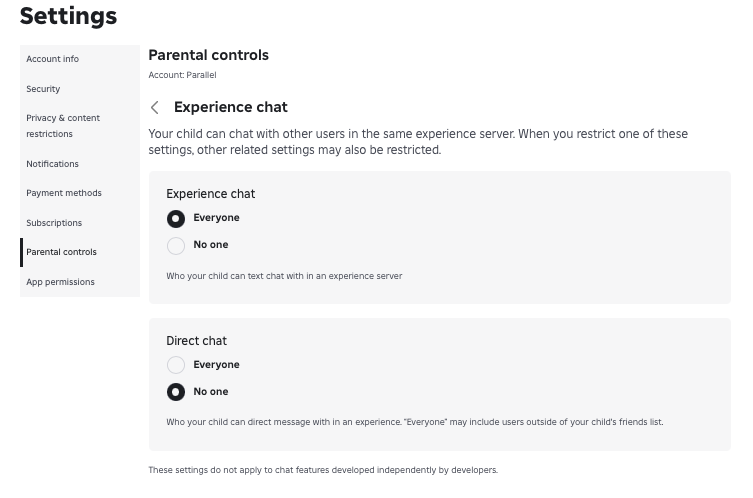753x498 pixels.
Task: Click the footer note about developer chat features
Action: pyautogui.click(x=322, y=470)
